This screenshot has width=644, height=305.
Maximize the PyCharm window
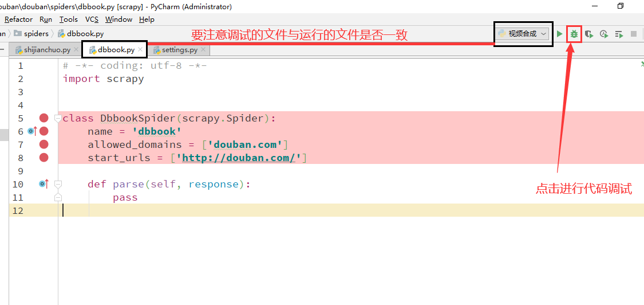[620, 6]
